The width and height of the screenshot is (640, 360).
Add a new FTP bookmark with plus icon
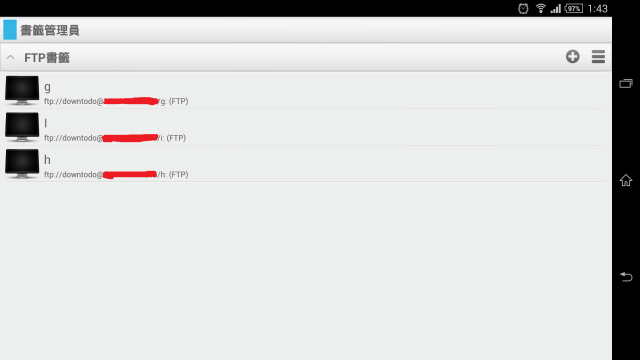pos(572,57)
